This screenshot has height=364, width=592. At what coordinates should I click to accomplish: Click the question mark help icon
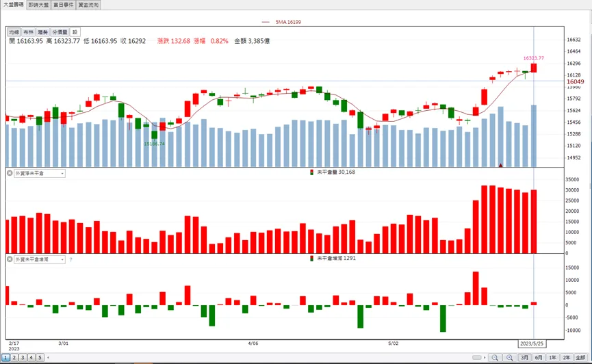click(x=70, y=260)
